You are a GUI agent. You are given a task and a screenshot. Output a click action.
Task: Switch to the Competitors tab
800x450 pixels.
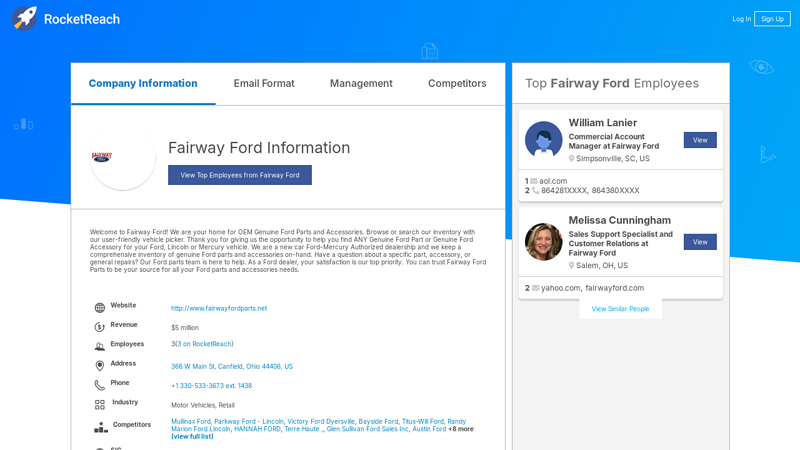click(x=457, y=83)
